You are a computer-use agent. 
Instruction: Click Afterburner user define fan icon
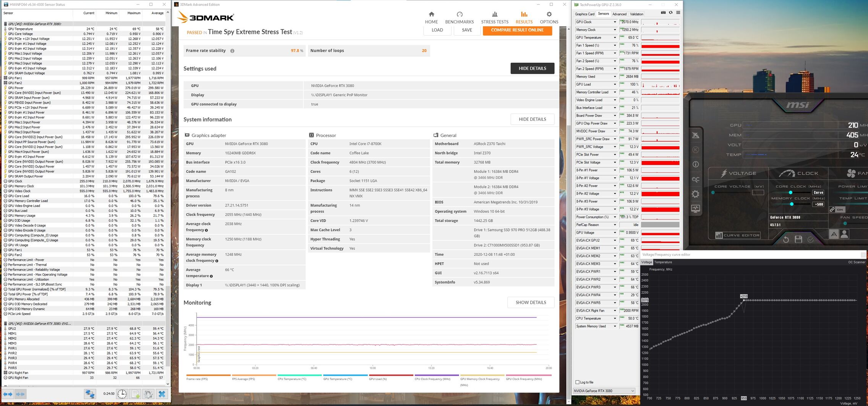(x=844, y=234)
